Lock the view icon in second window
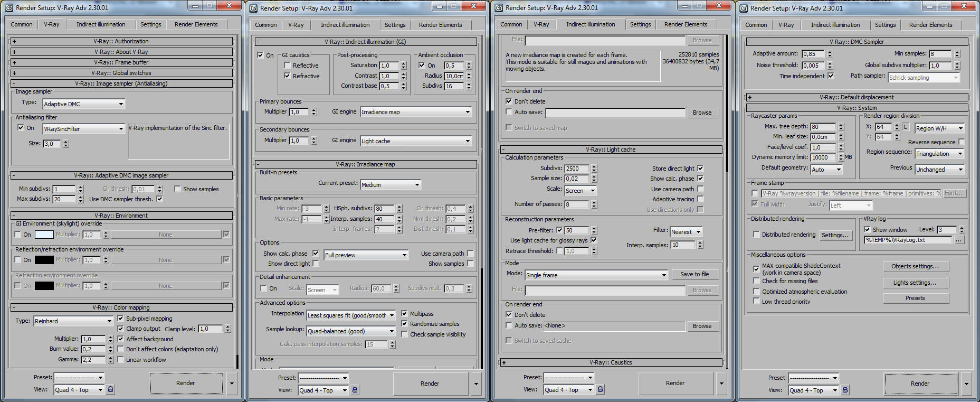 tap(355, 390)
